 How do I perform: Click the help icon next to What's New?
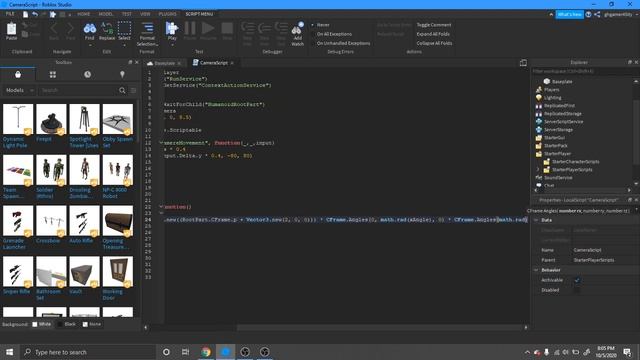pos(589,14)
